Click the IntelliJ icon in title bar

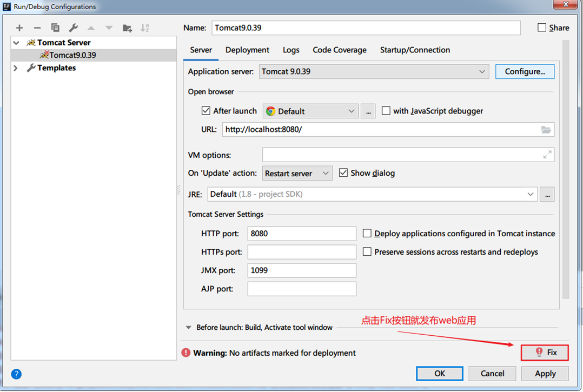[x=7, y=6]
